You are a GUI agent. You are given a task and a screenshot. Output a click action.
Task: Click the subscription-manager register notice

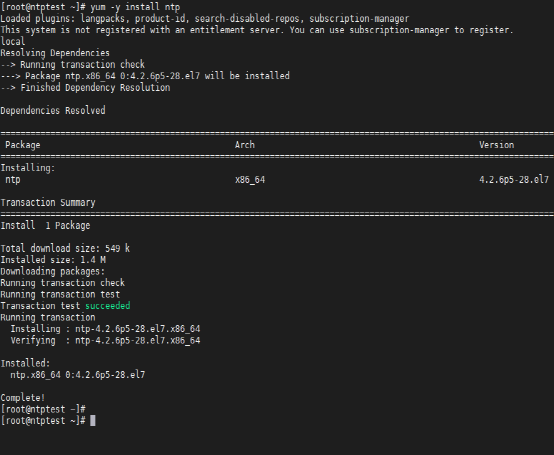pos(257,30)
